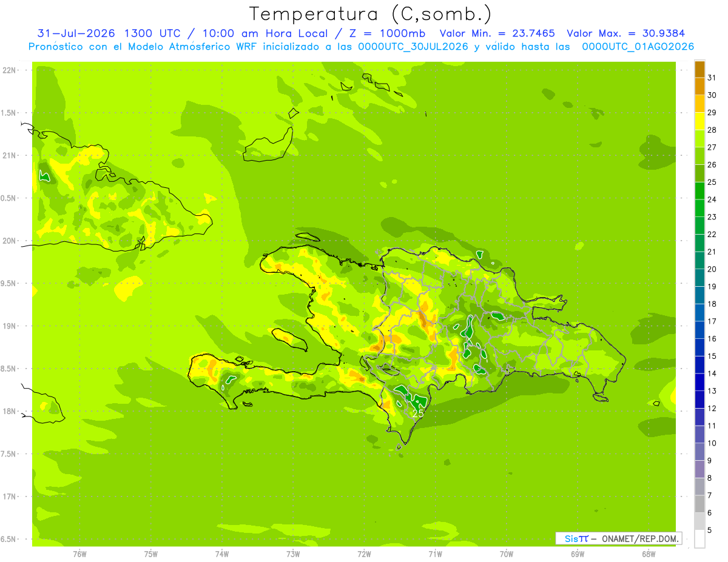Image resolution: width=728 pixels, height=562 pixels.
Task: Pick the dark orange swatch above 31
Action: tap(699, 69)
